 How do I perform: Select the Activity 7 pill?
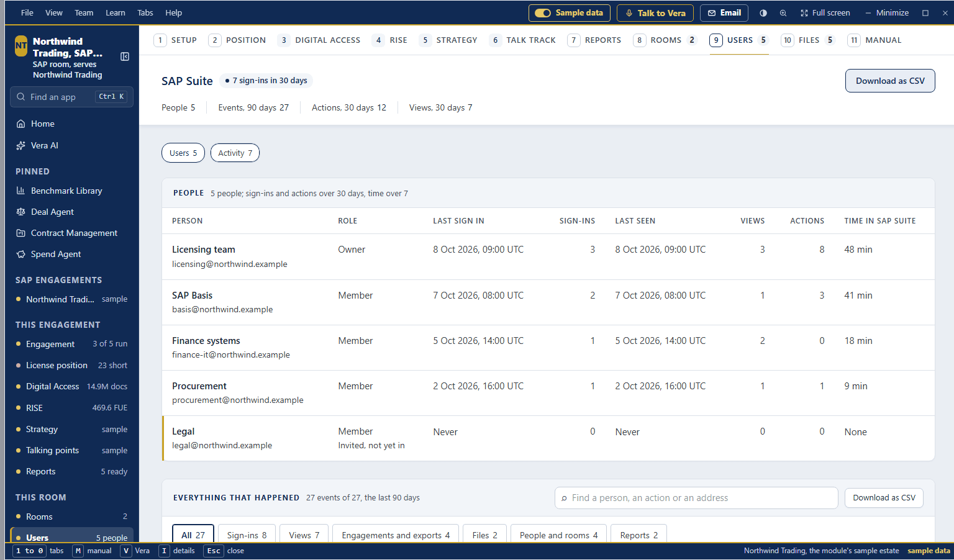(x=235, y=153)
